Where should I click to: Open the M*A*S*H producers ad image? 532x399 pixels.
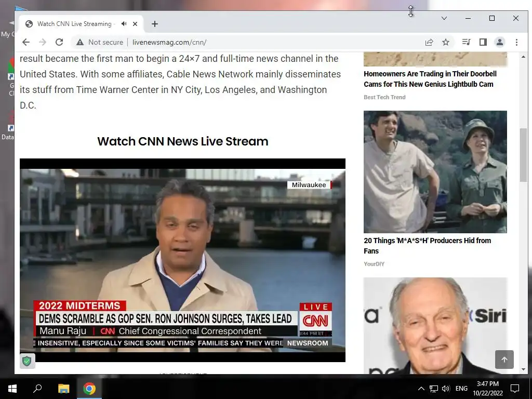click(435, 171)
